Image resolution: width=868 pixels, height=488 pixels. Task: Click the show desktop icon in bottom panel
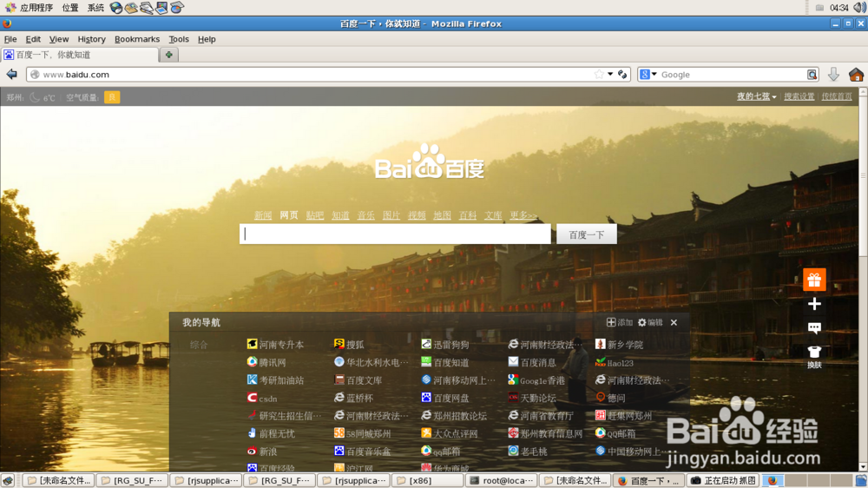8,480
